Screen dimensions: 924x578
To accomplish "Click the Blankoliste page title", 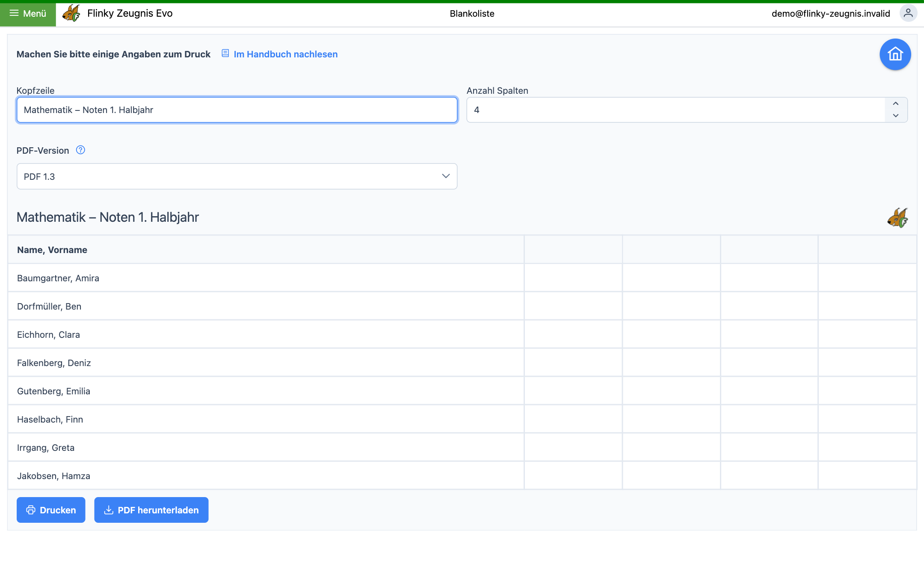I will coord(472,14).
